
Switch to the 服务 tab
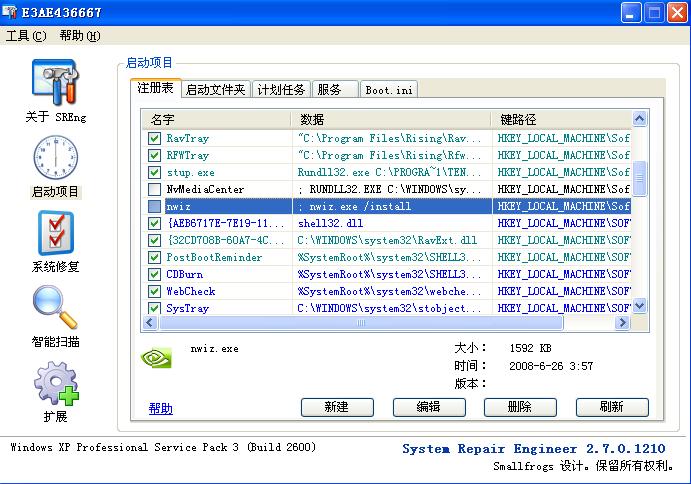pyautogui.click(x=335, y=89)
